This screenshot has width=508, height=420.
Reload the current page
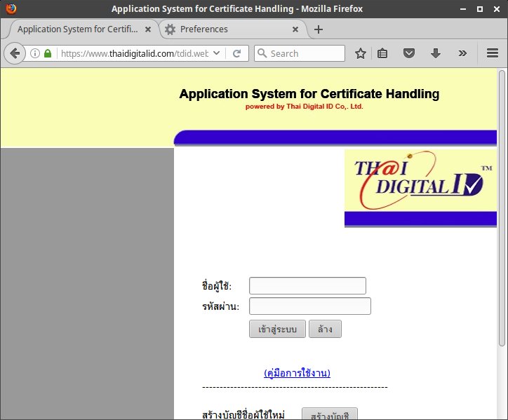click(x=237, y=53)
